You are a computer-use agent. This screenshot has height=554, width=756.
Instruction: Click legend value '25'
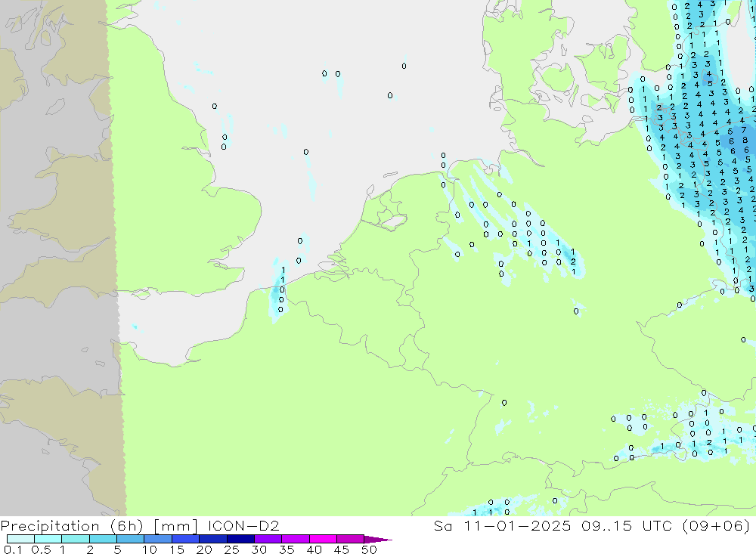click(231, 549)
